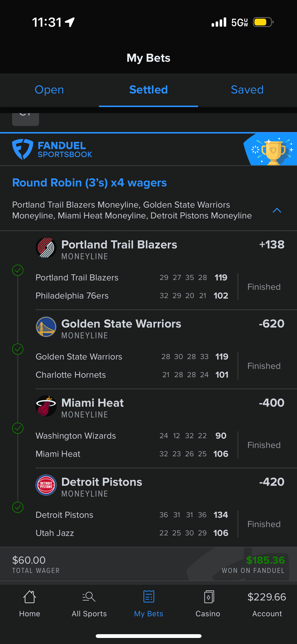Tap the FanDuel Sportsbook shield logo
This screenshot has height=644, width=297.
[x=22, y=149]
